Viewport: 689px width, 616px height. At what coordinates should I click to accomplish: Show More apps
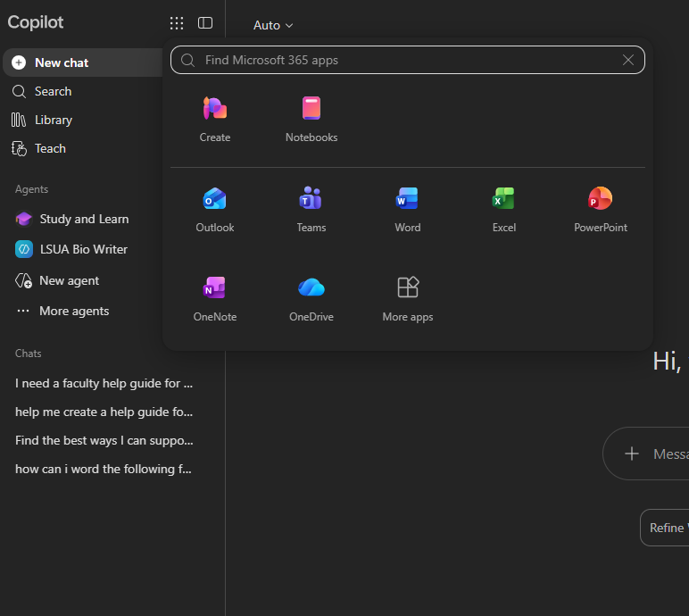(x=407, y=299)
